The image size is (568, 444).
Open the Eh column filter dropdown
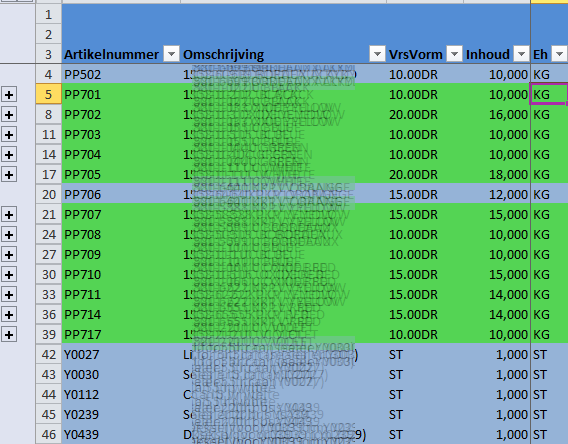[x=559, y=54]
